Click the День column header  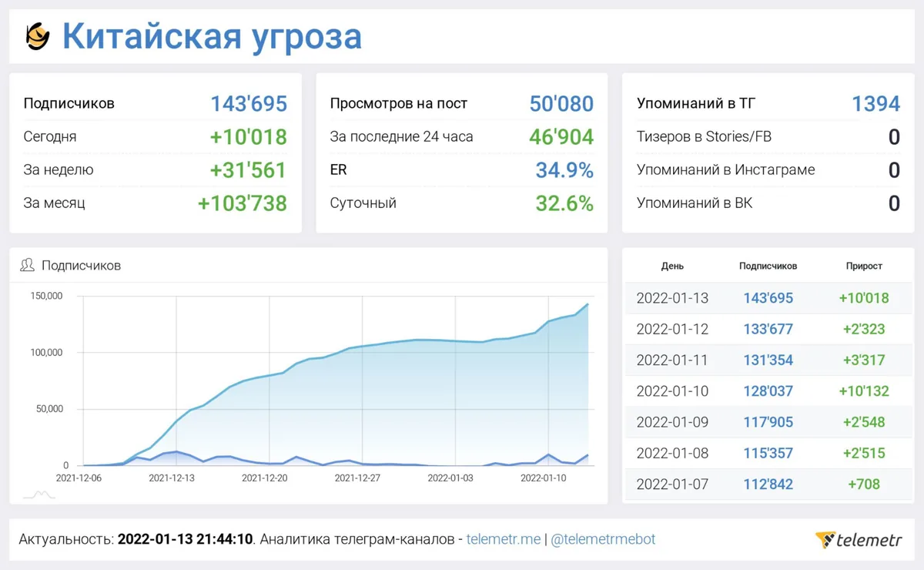(x=672, y=266)
